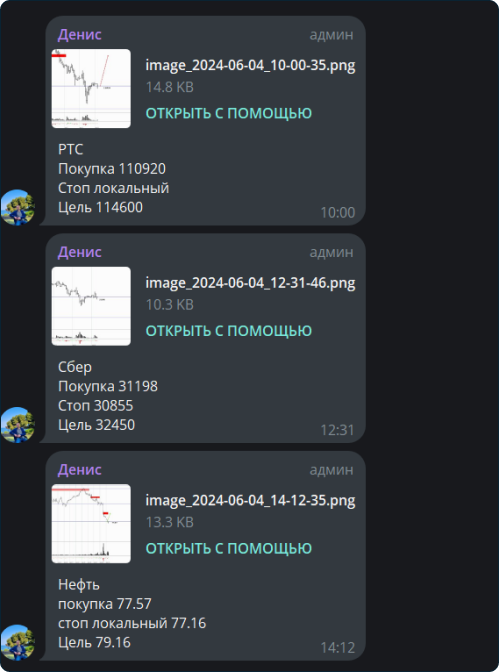Viewport: 499px width, 672px height.
Task: Click the 12:31 timestamp on Сбер message
Action: [338, 430]
